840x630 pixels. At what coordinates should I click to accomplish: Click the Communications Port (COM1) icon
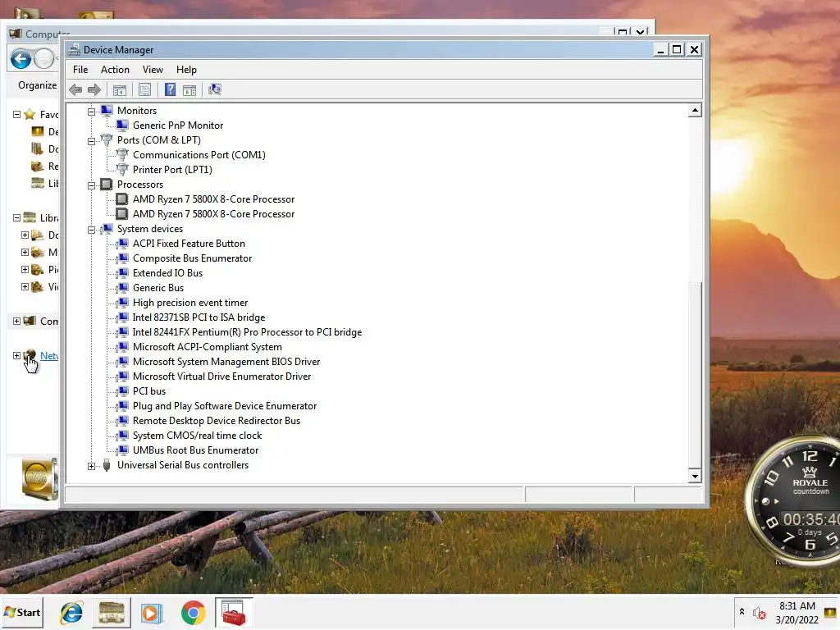[x=122, y=155]
